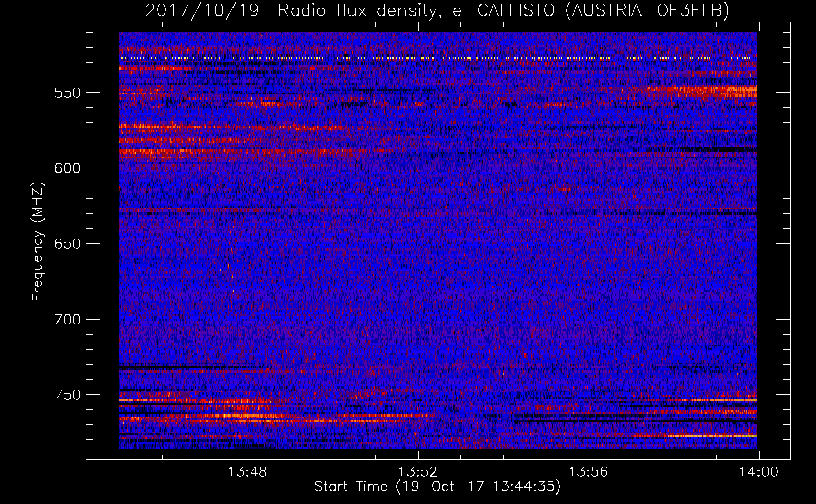Click the 650 frequency tick label

click(68, 244)
